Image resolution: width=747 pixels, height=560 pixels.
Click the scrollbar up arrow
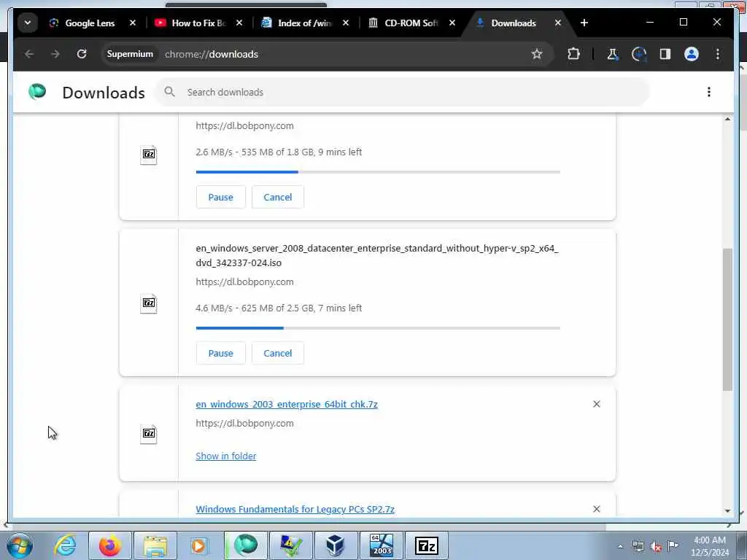coord(727,119)
